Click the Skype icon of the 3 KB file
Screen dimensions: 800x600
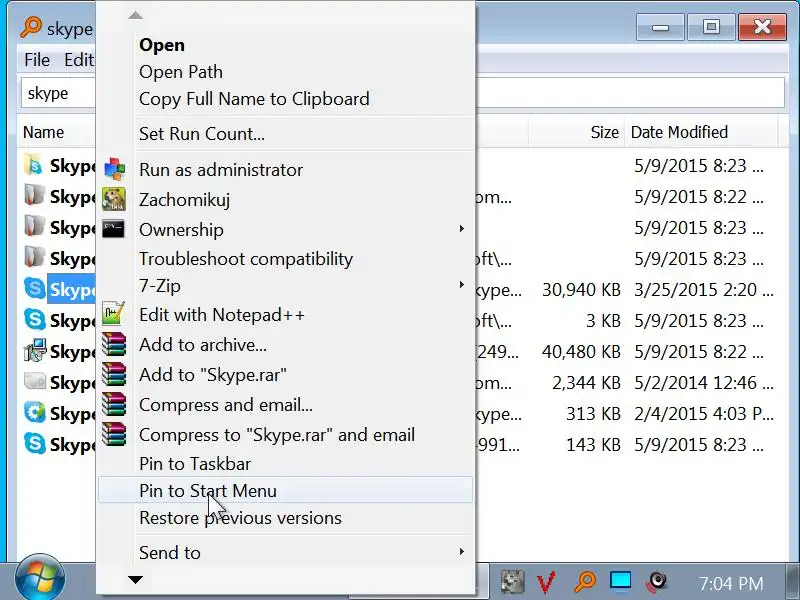[x=35, y=320]
